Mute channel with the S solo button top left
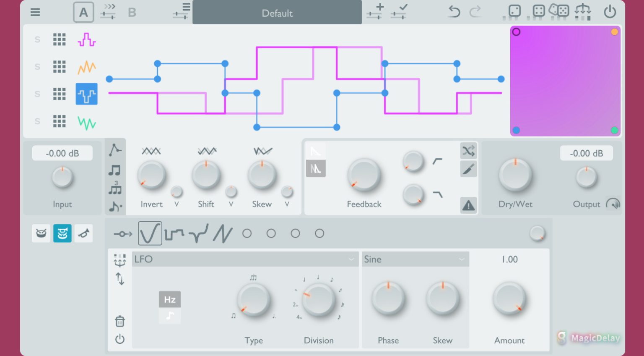This screenshot has height=356, width=644. pyautogui.click(x=37, y=39)
